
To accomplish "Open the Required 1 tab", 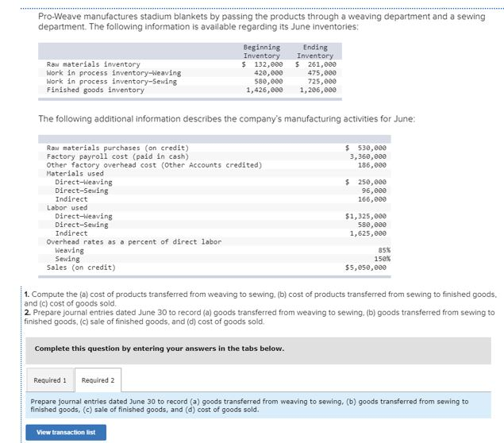I will click(50, 380).
